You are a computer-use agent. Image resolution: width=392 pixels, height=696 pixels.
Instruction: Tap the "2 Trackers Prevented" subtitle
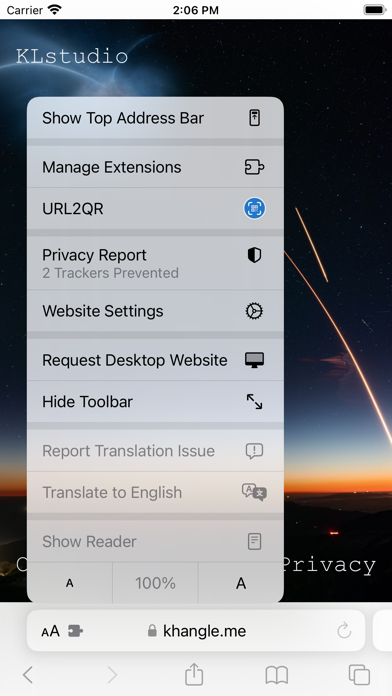point(111,273)
